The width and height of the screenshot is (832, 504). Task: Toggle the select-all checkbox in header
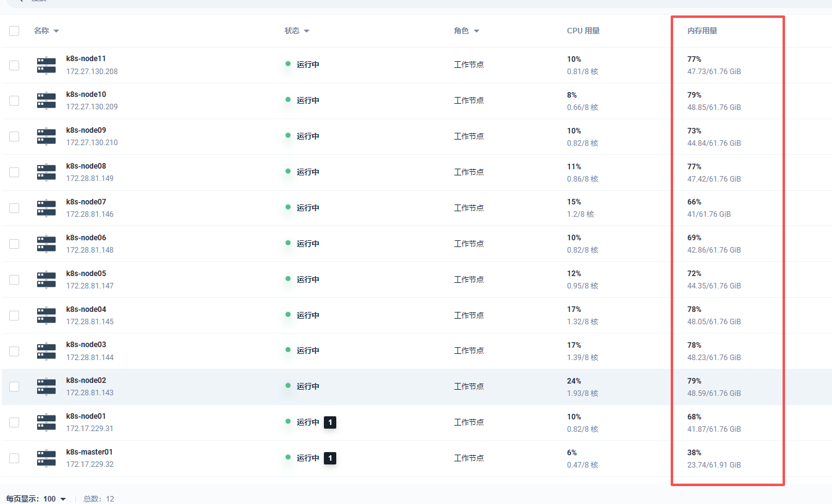click(14, 31)
